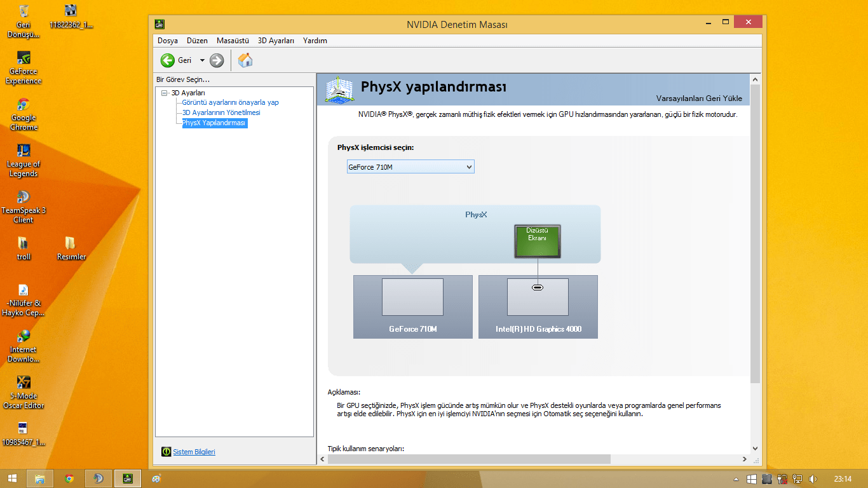Click the Windows logo icon in system tray
Image resolution: width=868 pixels, height=488 pixels.
pos(751,478)
